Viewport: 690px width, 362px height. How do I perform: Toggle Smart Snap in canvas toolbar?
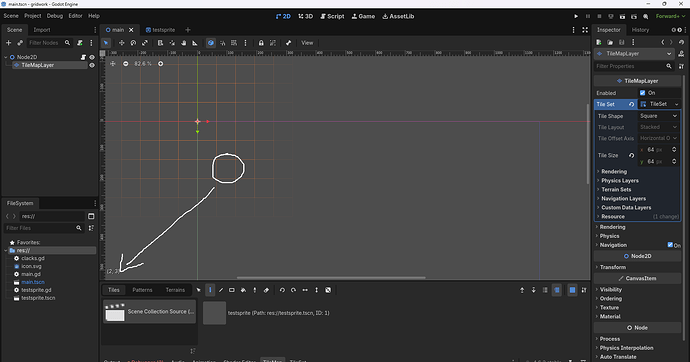click(222, 43)
